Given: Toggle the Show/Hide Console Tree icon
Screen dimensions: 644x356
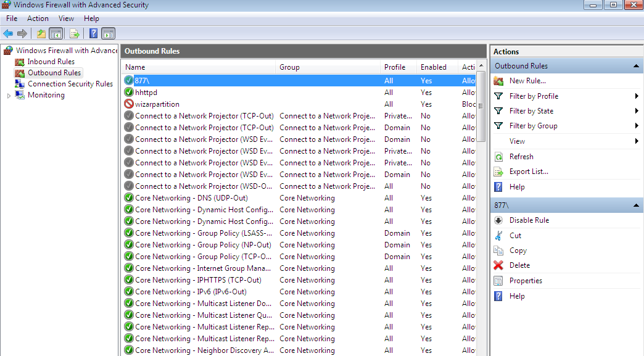Looking at the screenshot, I should [x=56, y=34].
